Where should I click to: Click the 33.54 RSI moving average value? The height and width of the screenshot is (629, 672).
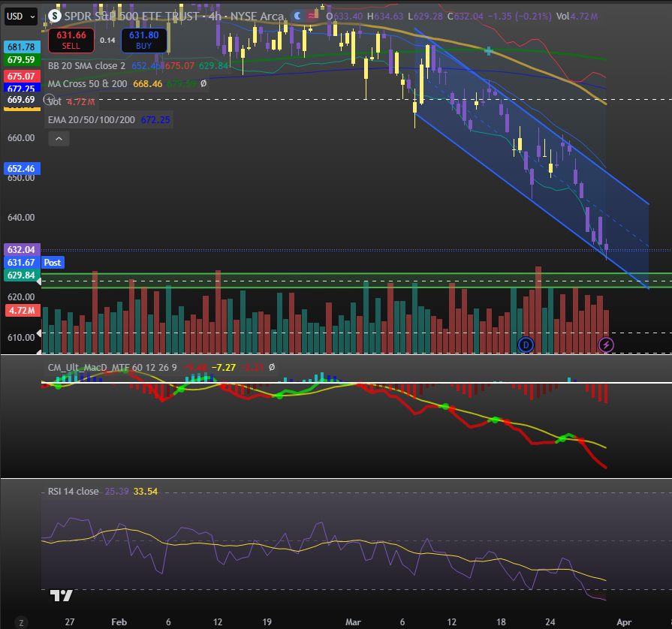pos(145,492)
